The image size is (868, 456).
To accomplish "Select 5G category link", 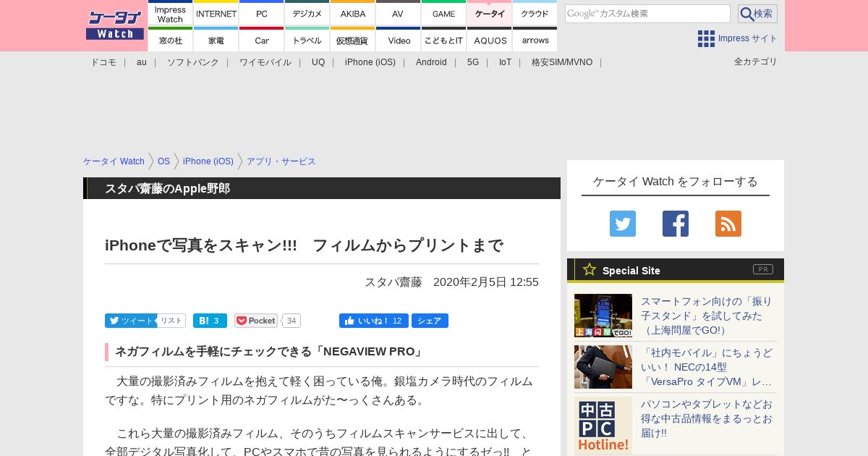I will pos(473,62).
